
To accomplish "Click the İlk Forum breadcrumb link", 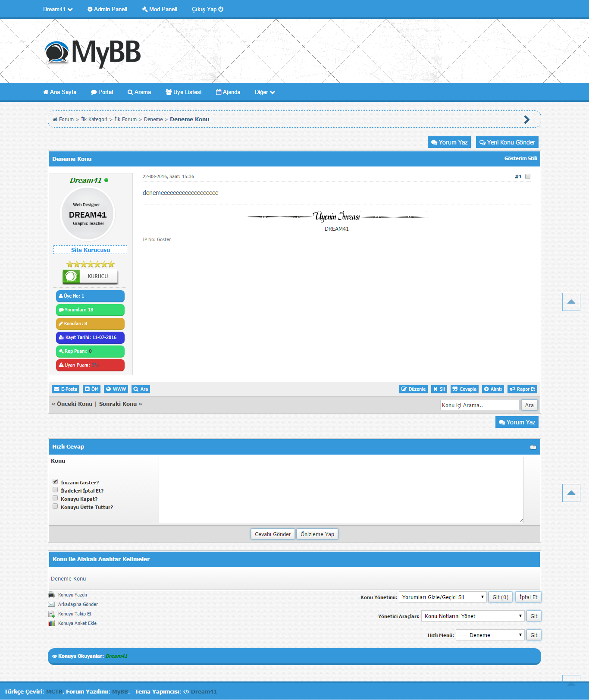I will pos(125,119).
